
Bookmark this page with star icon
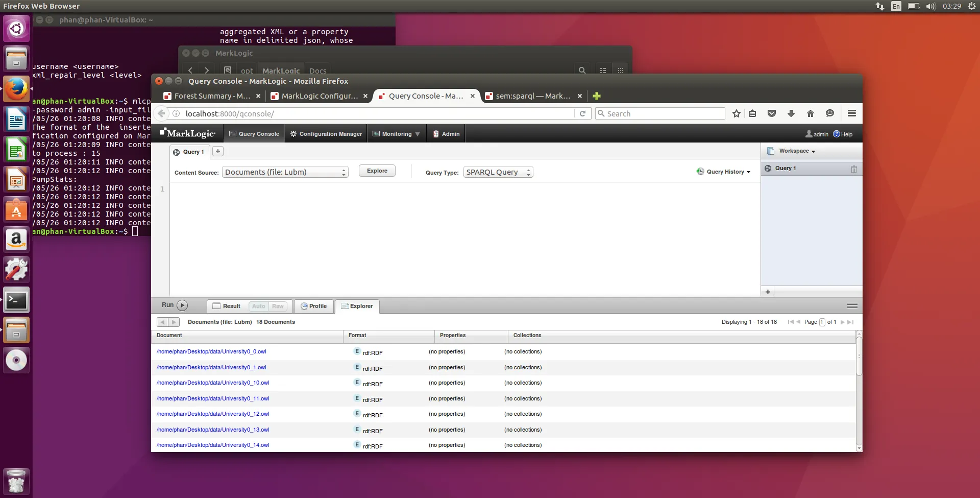736,113
